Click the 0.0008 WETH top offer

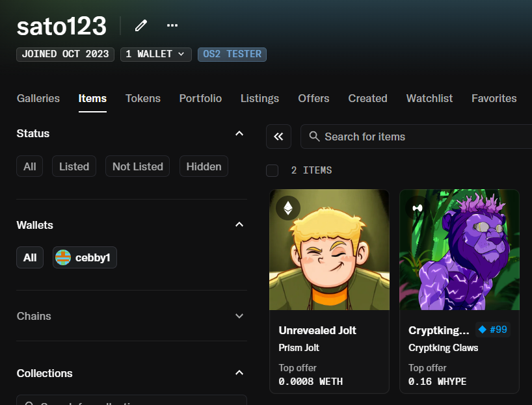310,382
